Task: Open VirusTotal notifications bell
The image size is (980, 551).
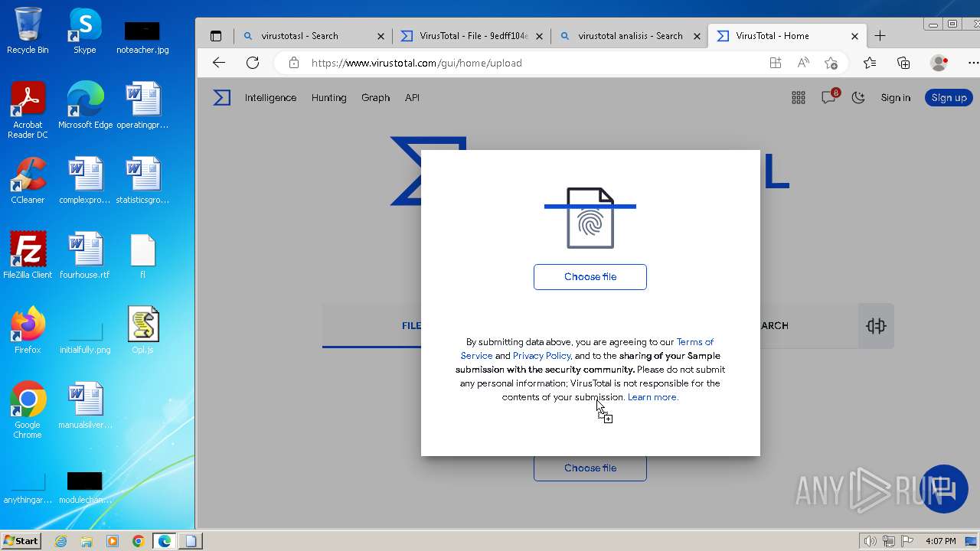Action: click(x=829, y=97)
